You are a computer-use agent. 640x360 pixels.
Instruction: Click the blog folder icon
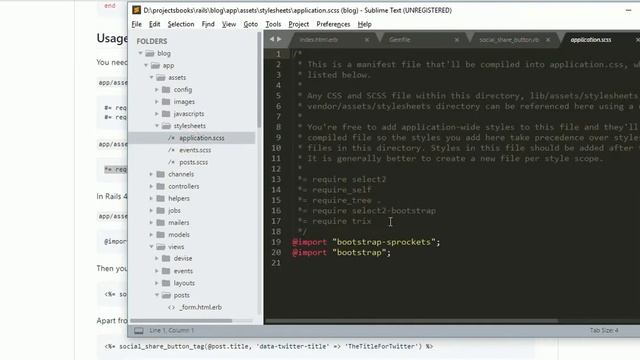tap(150, 53)
